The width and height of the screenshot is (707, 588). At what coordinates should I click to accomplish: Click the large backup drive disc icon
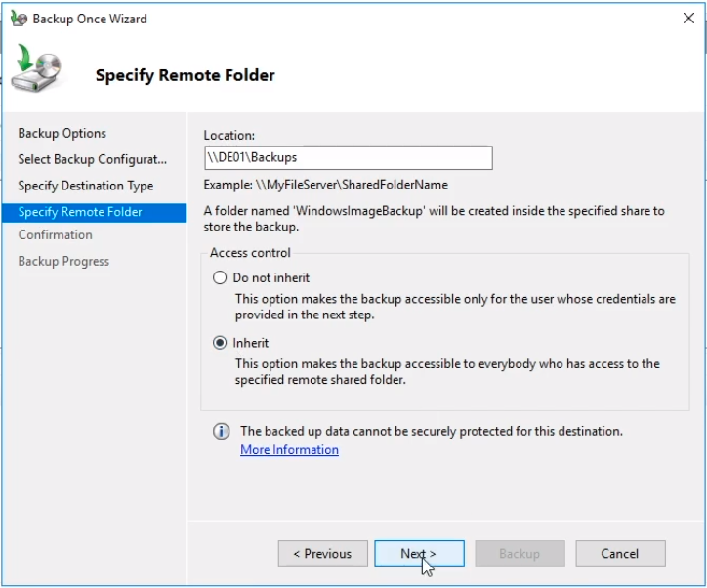point(37,68)
